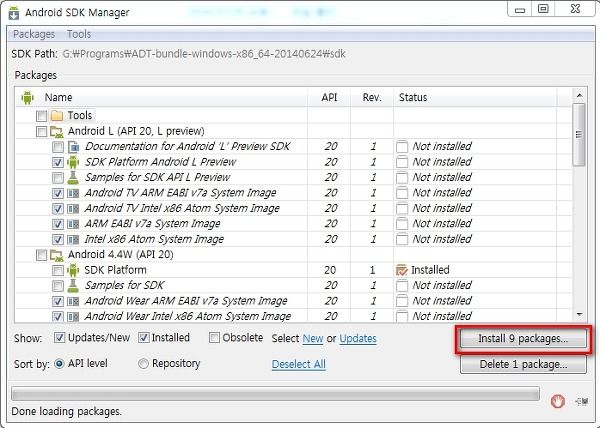Click the Samples for SDK API L flask icon
The width and height of the screenshot is (600, 428).
click(x=73, y=177)
